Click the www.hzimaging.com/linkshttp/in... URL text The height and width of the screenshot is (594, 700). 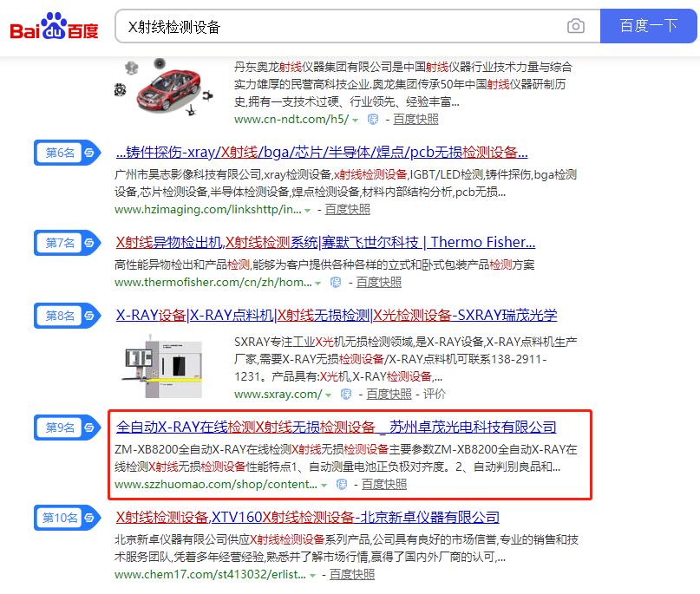point(208,209)
